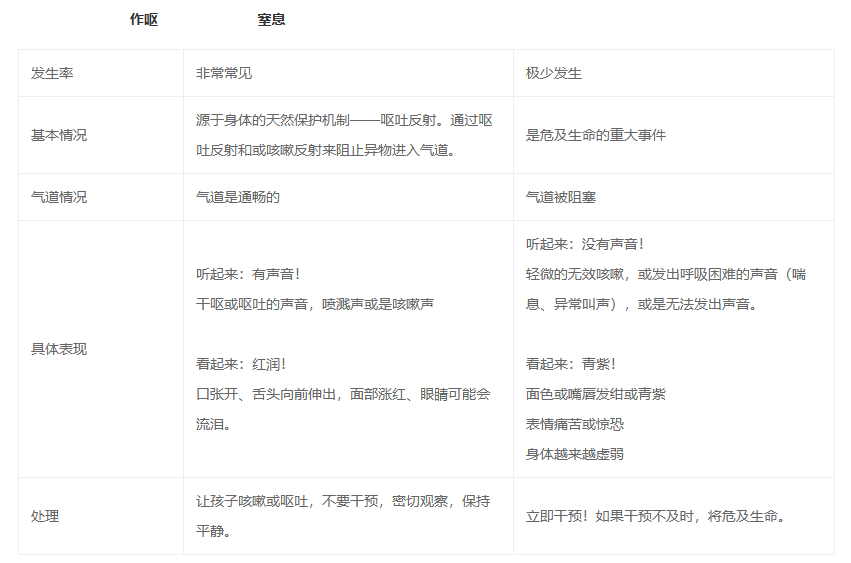851x563 pixels.
Task: Select the 具体表现 row label
Action: click(59, 349)
